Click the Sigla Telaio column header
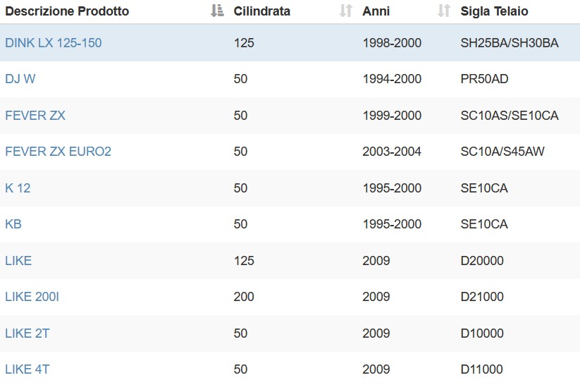 point(494,11)
